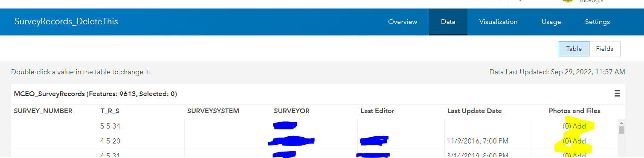This screenshot has height=158, width=644.
Task: Click the table vertical scrollbar thumb
Action: coord(622,130)
